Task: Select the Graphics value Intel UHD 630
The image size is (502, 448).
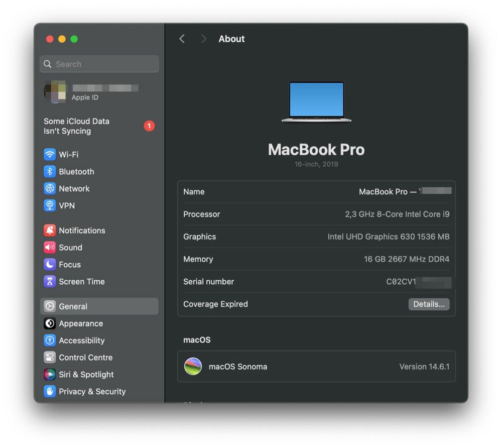Action: pos(389,237)
